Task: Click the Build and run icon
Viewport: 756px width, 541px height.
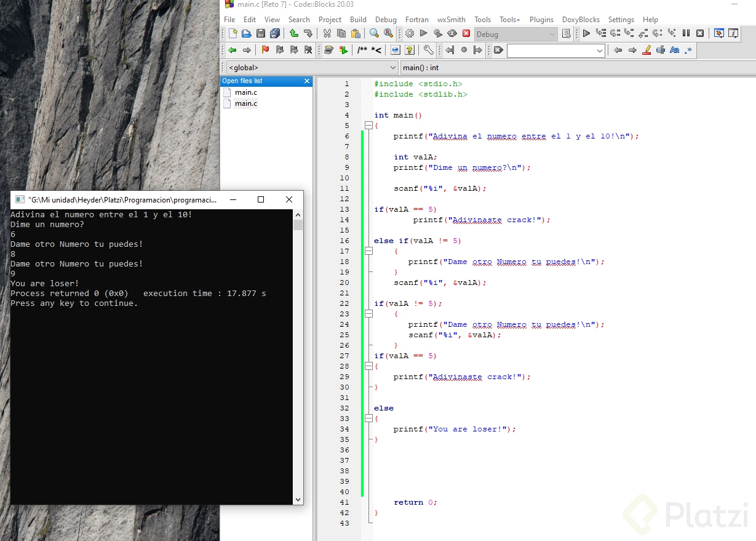Action: pyautogui.click(x=438, y=34)
